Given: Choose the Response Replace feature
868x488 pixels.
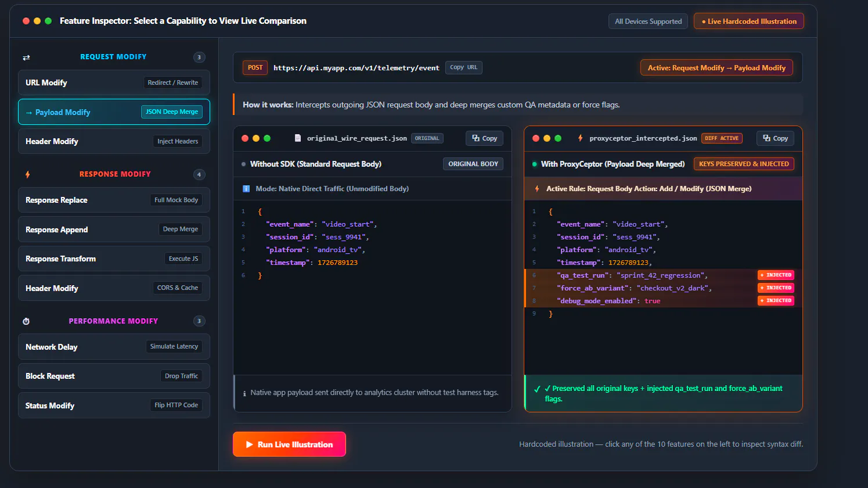Looking at the screenshot, I should coord(114,200).
